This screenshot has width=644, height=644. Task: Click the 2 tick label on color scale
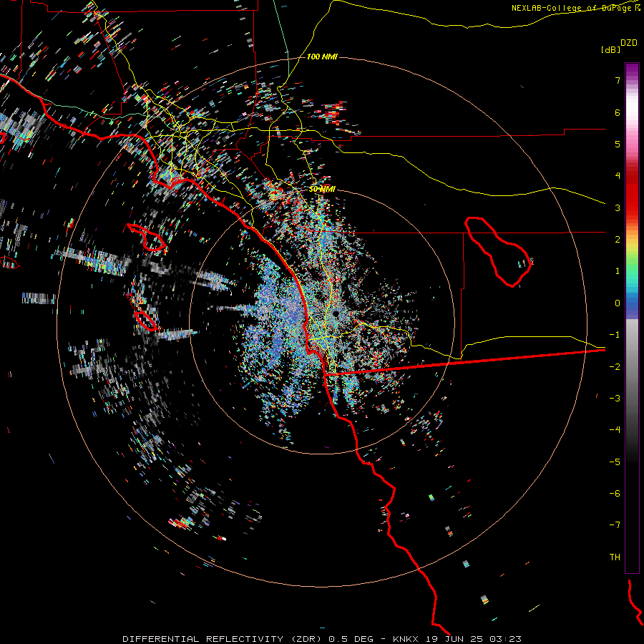click(618, 240)
